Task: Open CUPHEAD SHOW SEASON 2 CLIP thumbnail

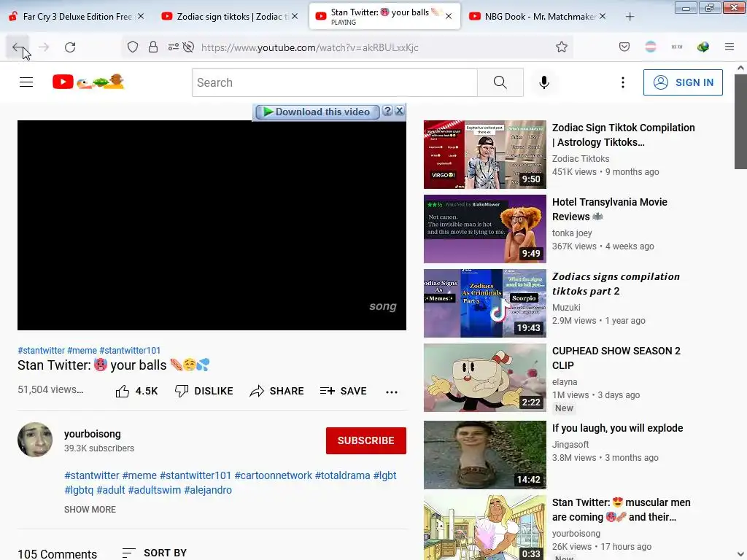Action: (484, 378)
